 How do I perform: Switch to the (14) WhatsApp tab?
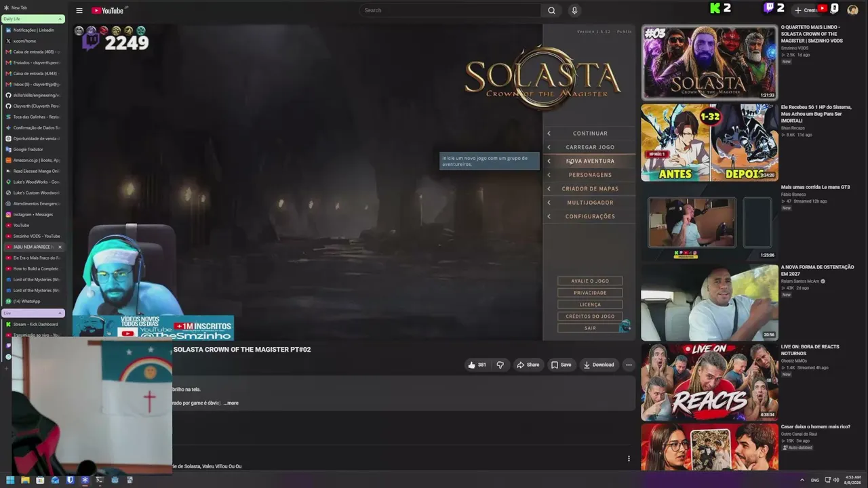pos(34,301)
